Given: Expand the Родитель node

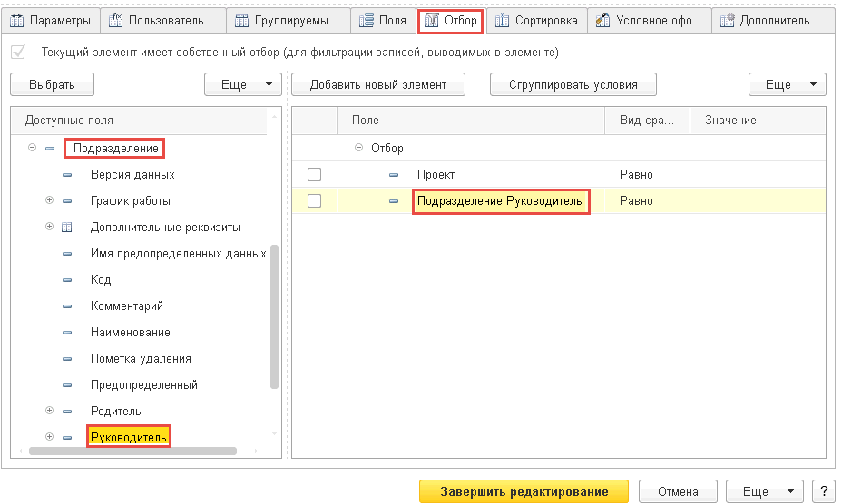Looking at the screenshot, I should coord(49,410).
